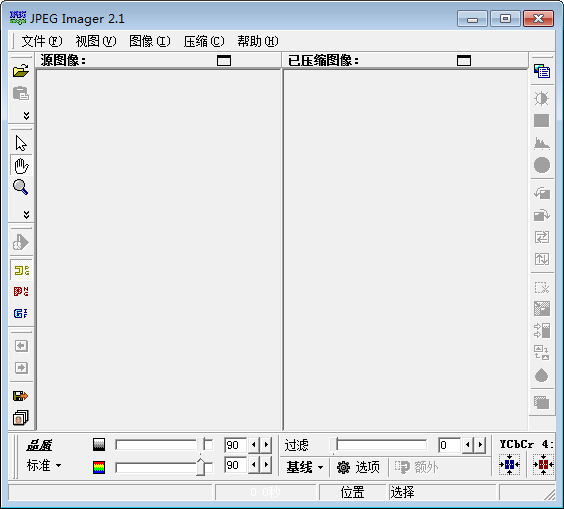Viewport: 564px width, 509px height.
Task: Click the save compressed image icon
Action: (21, 396)
